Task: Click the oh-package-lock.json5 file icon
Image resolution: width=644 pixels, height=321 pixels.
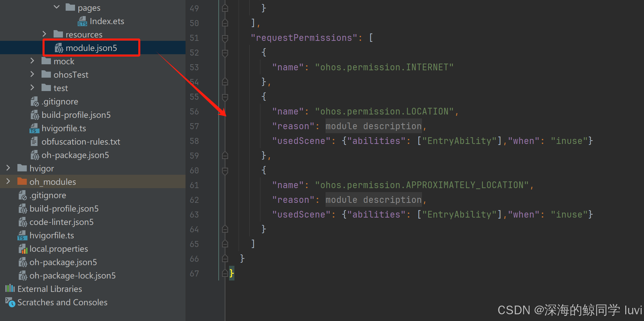Action: (x=22, y=275)
